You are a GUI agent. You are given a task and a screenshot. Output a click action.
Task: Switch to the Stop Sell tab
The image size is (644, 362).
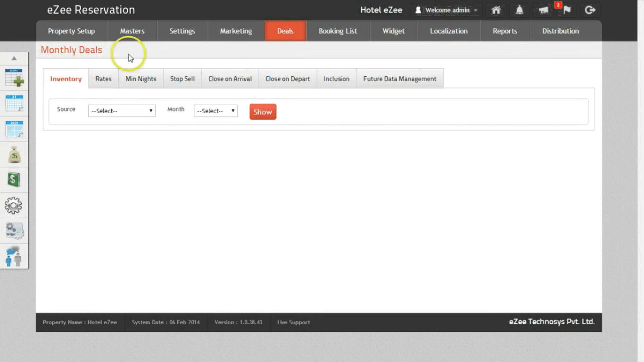pyautogui.click(x=182, y=79)
